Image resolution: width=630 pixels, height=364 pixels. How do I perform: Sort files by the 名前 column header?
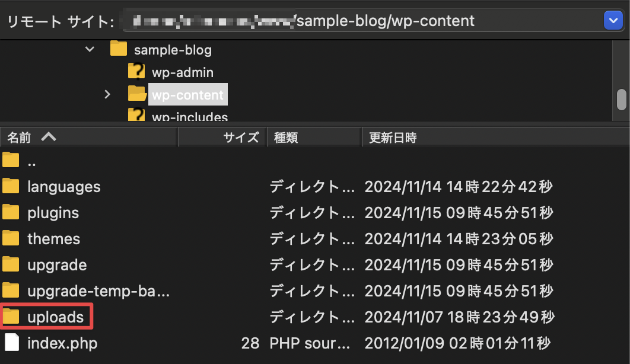click(19, 138)
